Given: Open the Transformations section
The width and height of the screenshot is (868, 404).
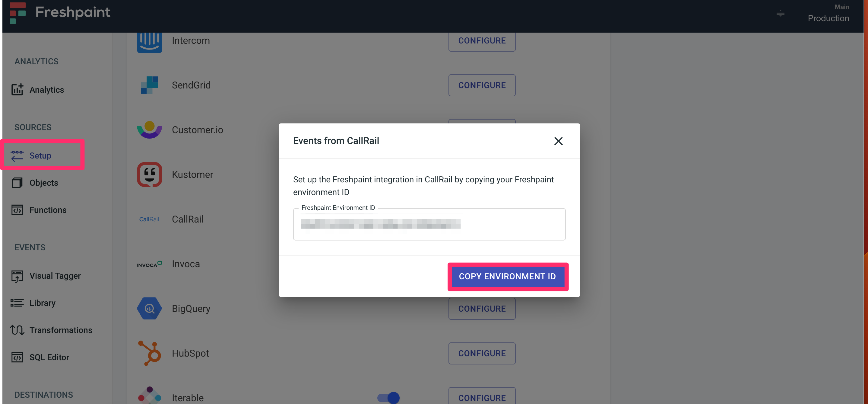Looking at the screenshot, I should click(61, 330).
